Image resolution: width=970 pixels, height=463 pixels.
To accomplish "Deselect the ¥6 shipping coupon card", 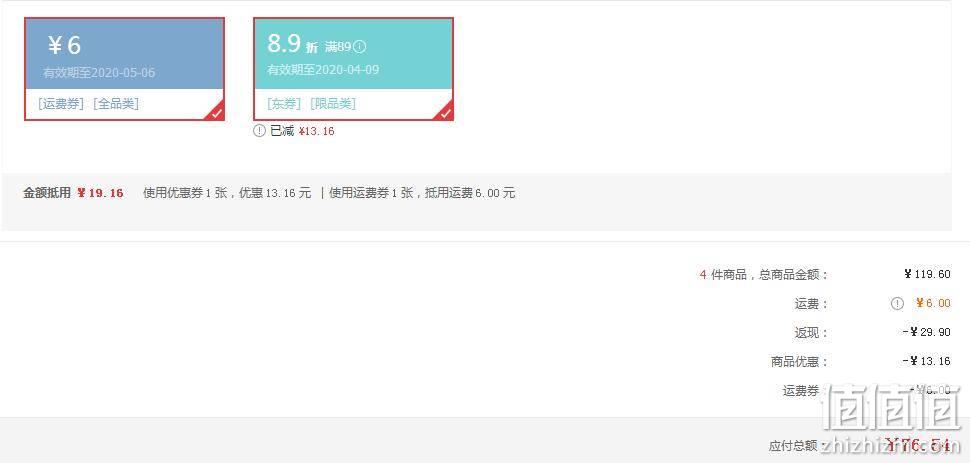I will 124,69.
